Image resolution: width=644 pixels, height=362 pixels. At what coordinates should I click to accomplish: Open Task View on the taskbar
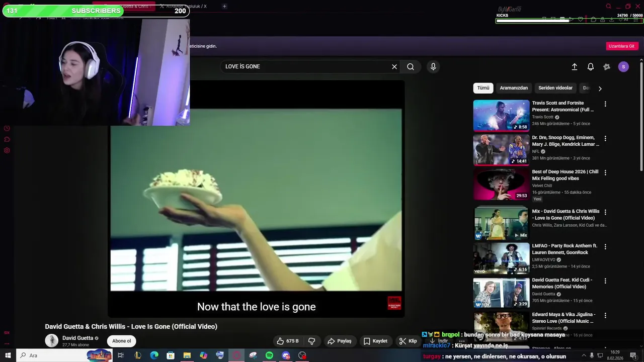click(x=121, y=355)
